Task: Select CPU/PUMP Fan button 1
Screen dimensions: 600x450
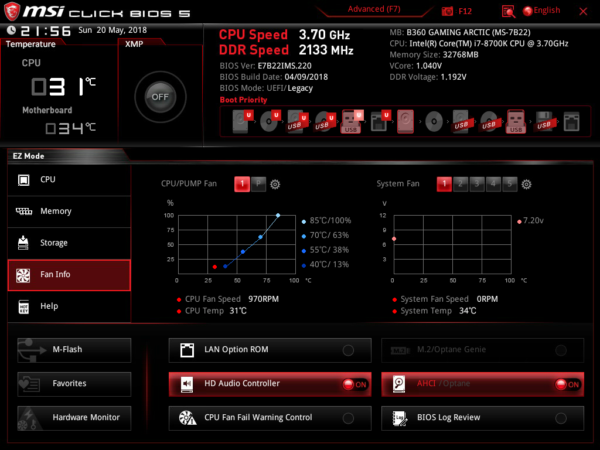Action: 242,184
